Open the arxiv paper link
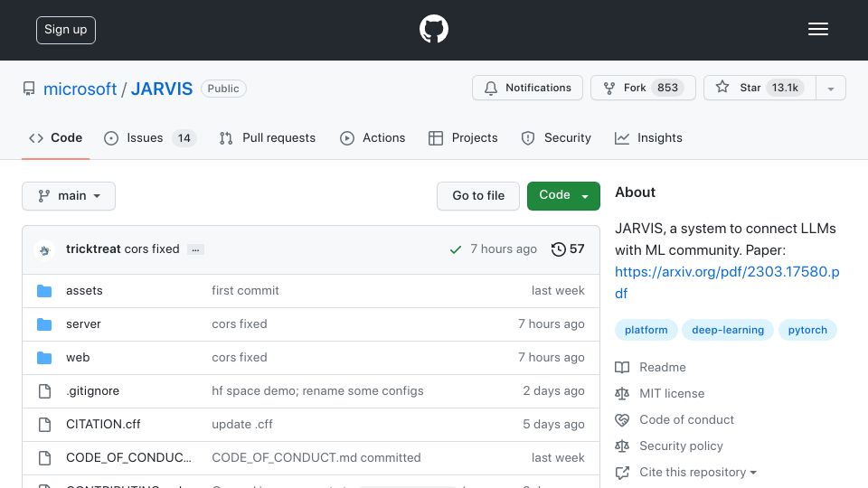868x488 pixels. (x=727, y=282)
